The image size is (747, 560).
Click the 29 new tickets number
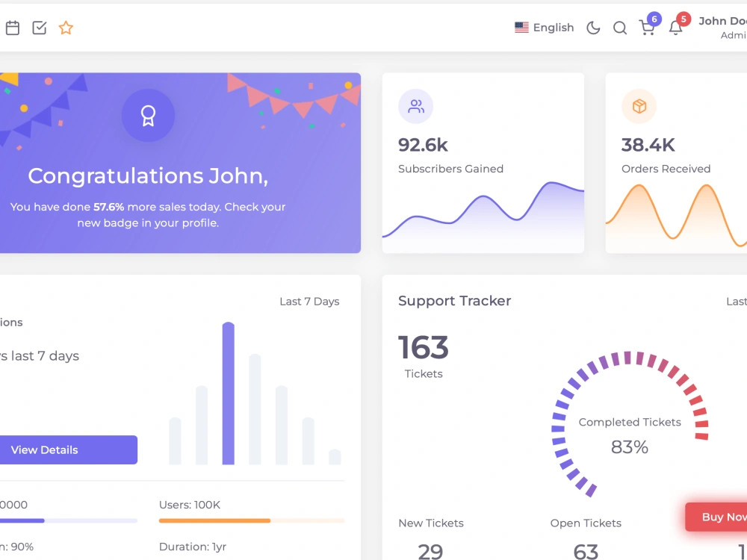[x=431, y=552]
